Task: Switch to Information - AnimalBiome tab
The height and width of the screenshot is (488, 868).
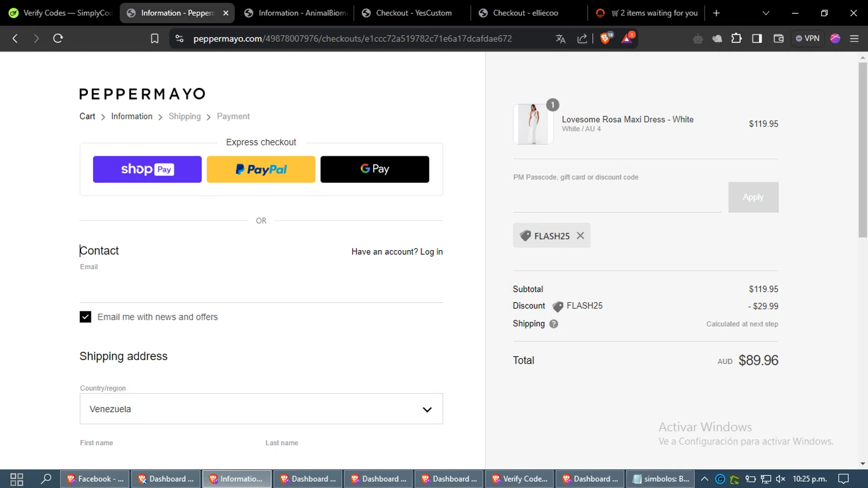Action: point(295,13)
